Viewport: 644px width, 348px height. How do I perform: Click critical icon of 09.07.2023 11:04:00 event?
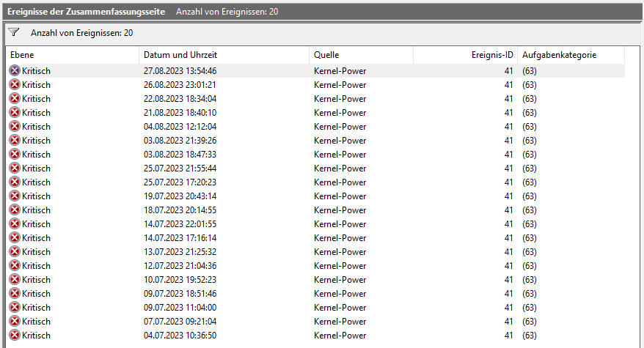[15, 308]
